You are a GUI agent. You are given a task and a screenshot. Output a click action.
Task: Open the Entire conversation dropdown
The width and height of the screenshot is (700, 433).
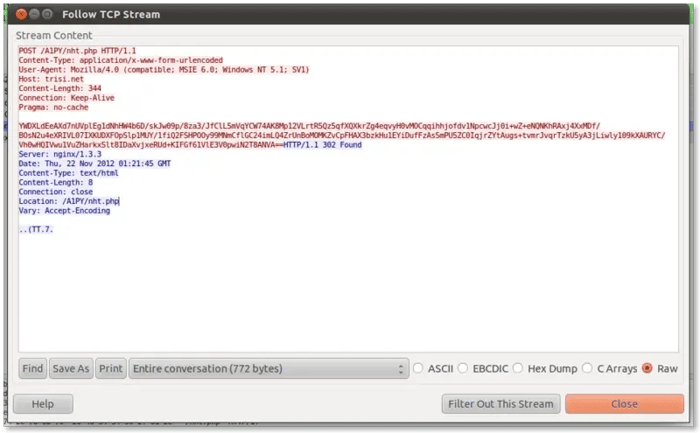269,368
